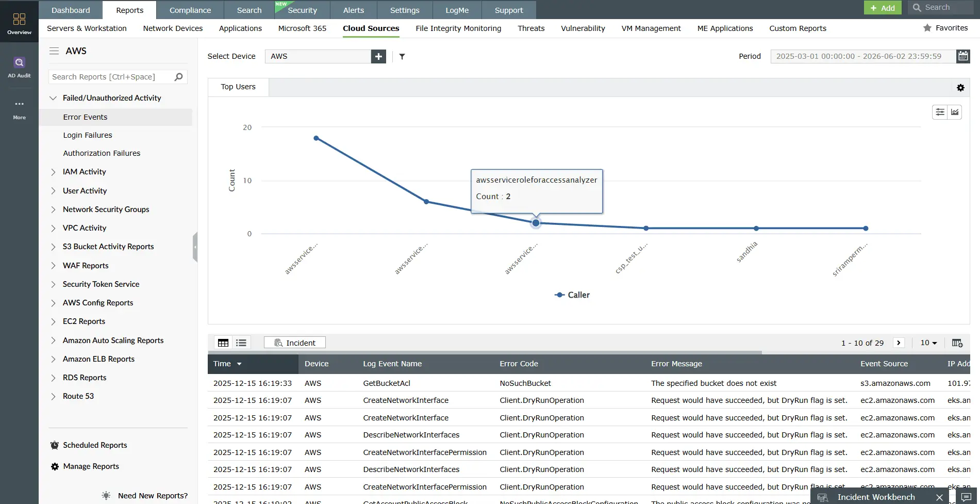Toggle the Caller legend series
The height and width of the screenshot is (504, 980).
coord(572,295)
